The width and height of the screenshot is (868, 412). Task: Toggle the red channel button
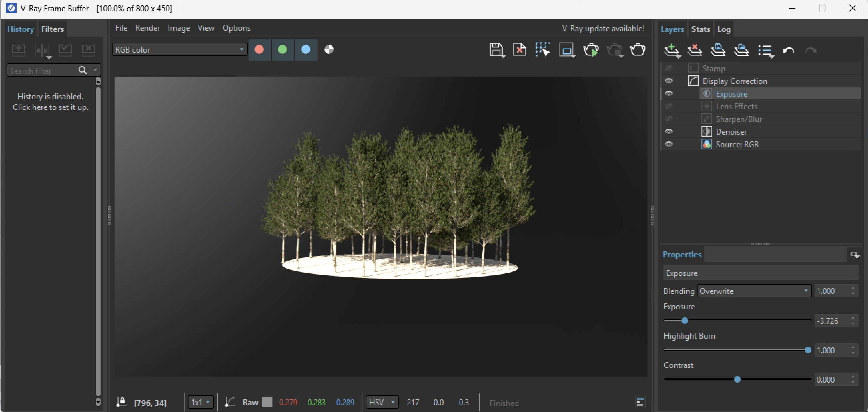[259, 50]
